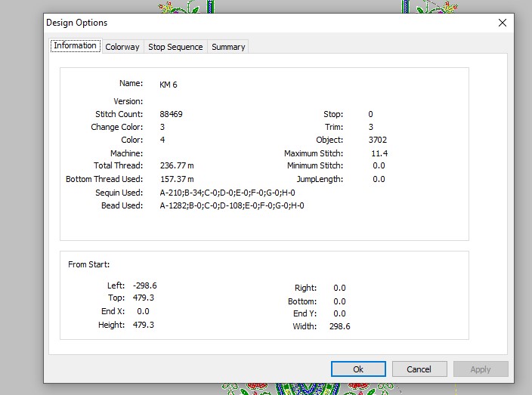Click the Width value 298.6

pos(339,326)
